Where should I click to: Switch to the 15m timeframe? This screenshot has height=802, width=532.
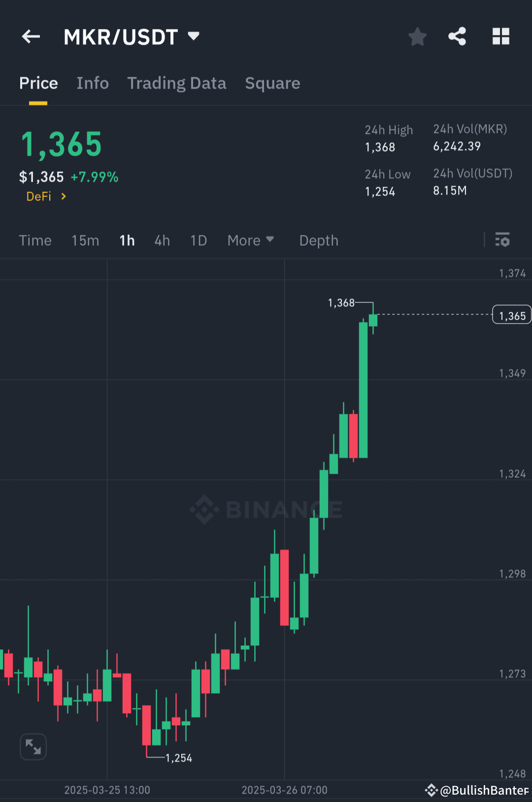coord(85,240)
